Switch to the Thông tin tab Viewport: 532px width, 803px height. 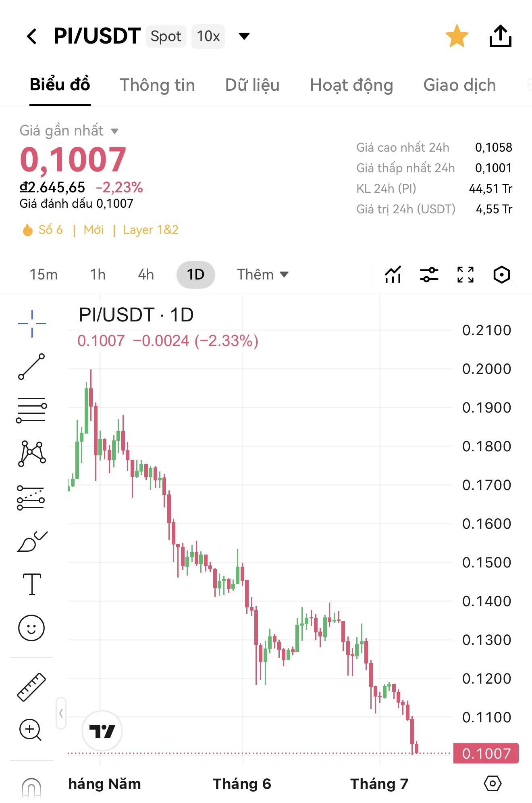click(x=157, y=85)
